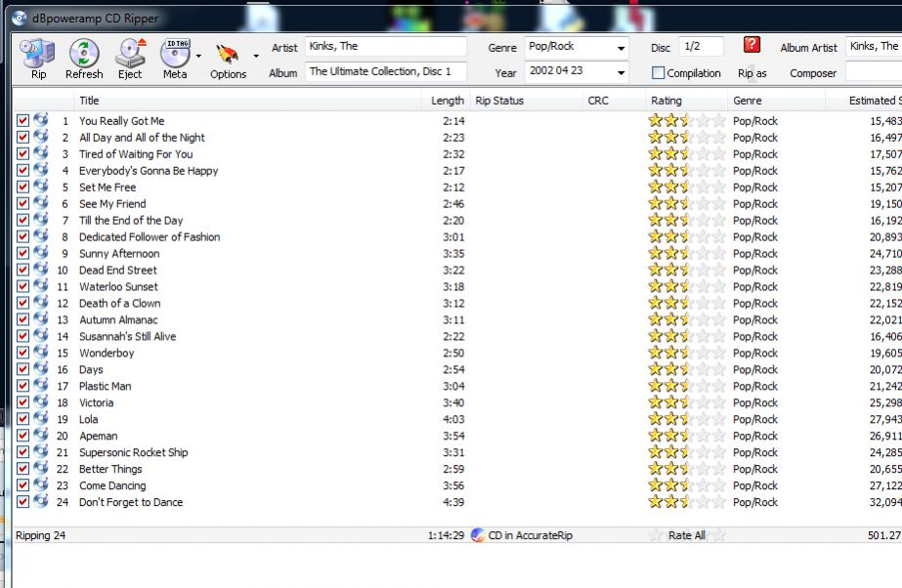Click the AccurateRip icon in status bar
This screenshot has height=588, width=902.
pos(478,535)
